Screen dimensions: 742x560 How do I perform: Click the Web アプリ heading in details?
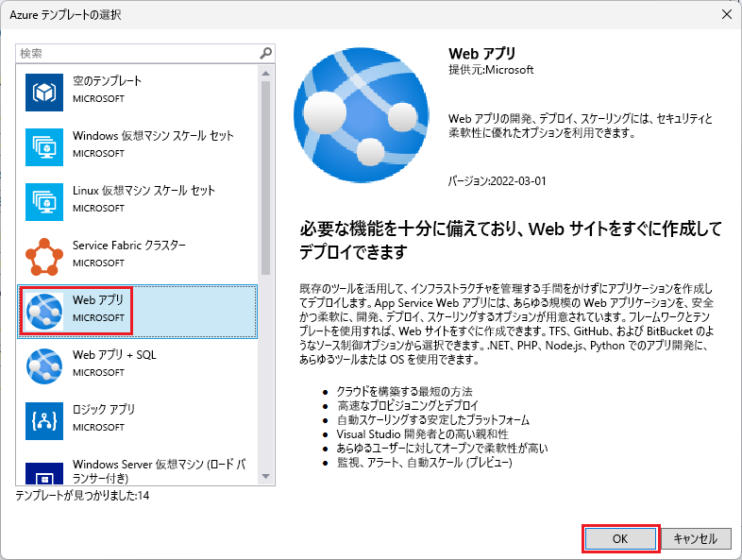tap(482, 53)
